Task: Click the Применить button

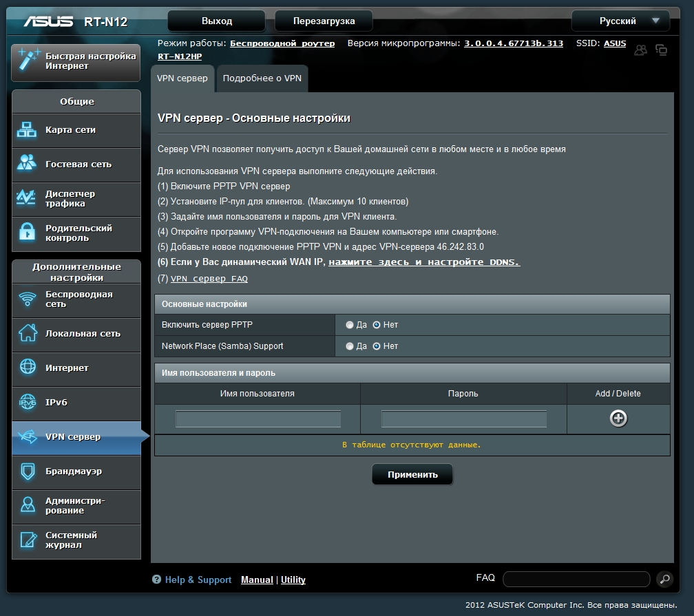Action: click(x=412, y=474)
